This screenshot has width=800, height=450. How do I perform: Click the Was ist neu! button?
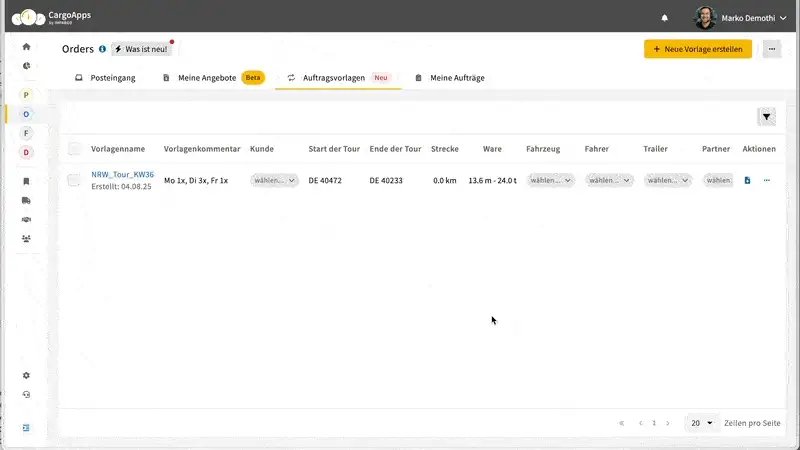coord(141,49)
